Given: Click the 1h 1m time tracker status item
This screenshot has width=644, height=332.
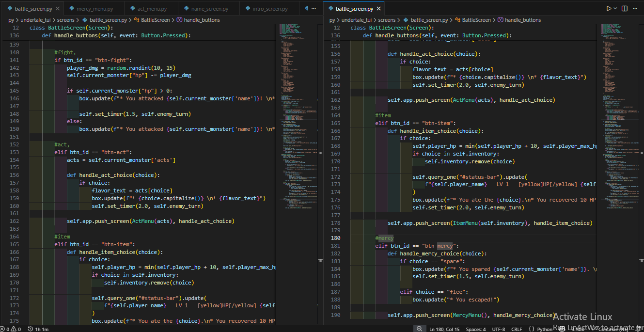Looking at the screenshot, I should tap(39, 329).
